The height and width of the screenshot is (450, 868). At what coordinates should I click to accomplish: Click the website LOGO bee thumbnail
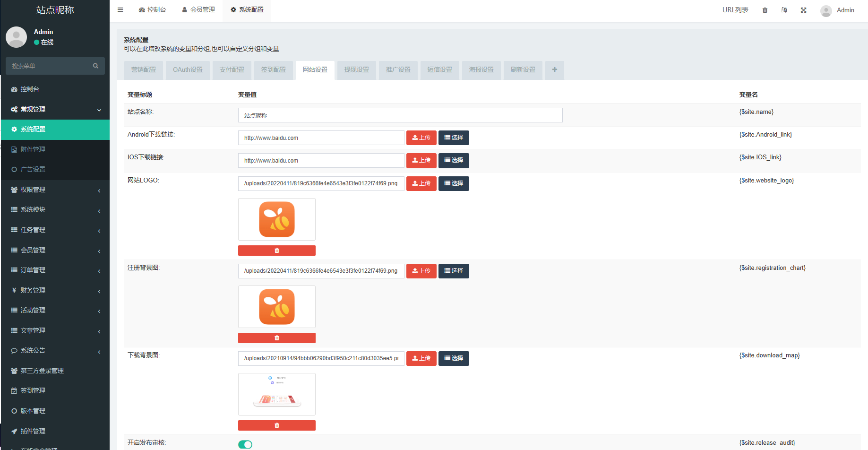tap(277, 219)
